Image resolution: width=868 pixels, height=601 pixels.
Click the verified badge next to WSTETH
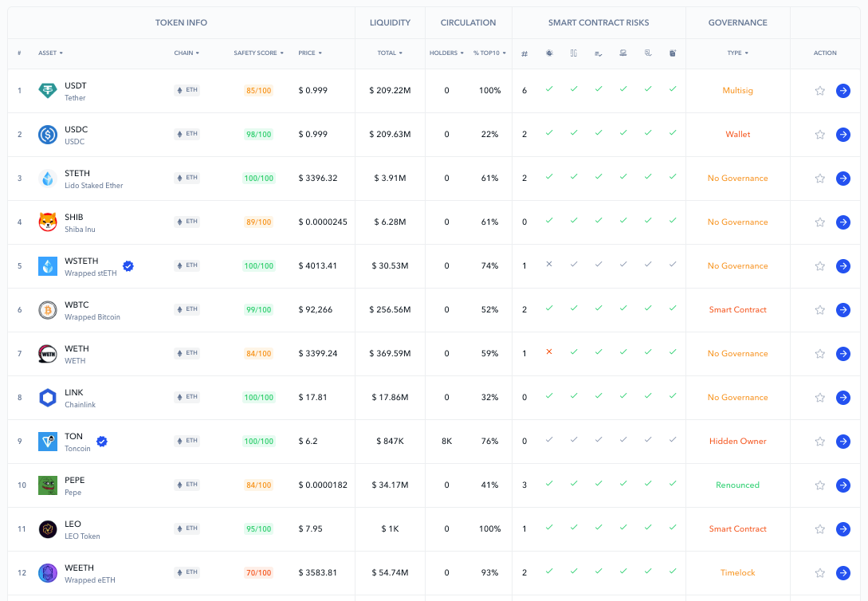(x=128, y=266)
